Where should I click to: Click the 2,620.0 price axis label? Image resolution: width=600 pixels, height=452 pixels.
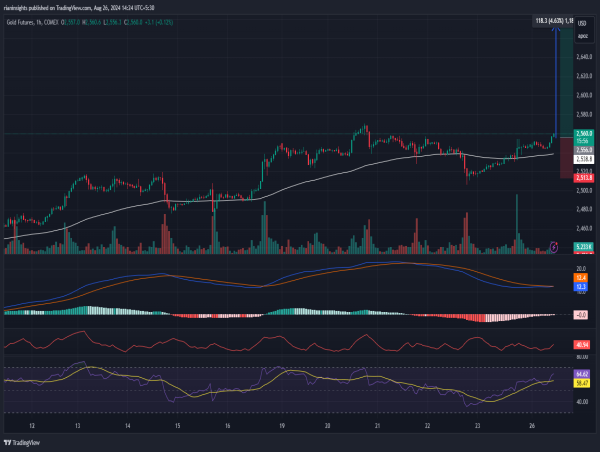tap(584, 76)
